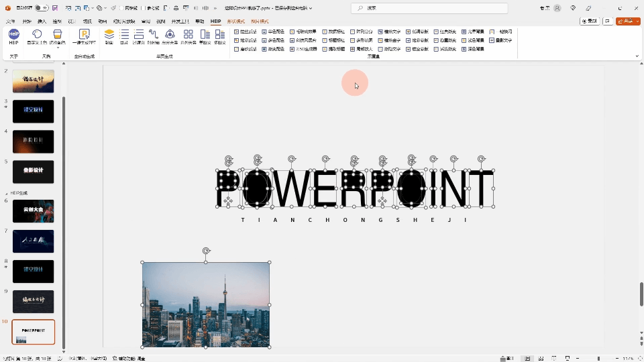Image resolution: width=644 pixels, height=362 pixels.
Task: Generate a 封面 cover page
Action: [x=109, y=36]
